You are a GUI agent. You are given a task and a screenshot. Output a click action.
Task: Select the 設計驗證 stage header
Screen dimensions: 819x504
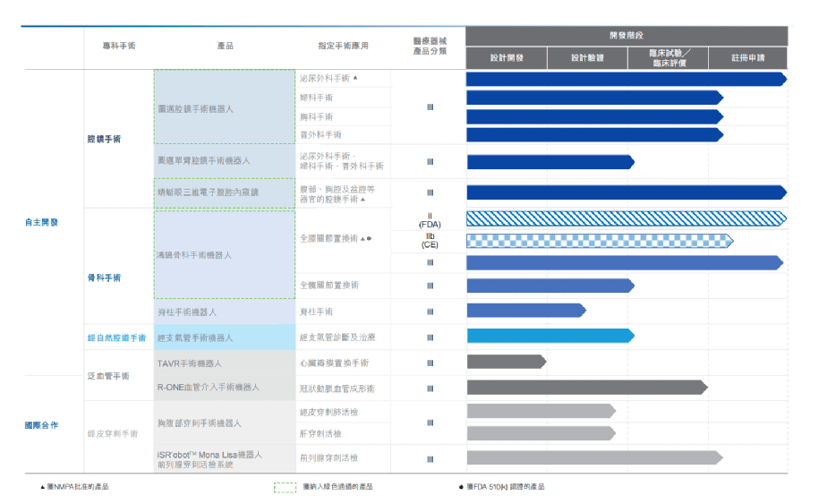(x=587, y=58)
